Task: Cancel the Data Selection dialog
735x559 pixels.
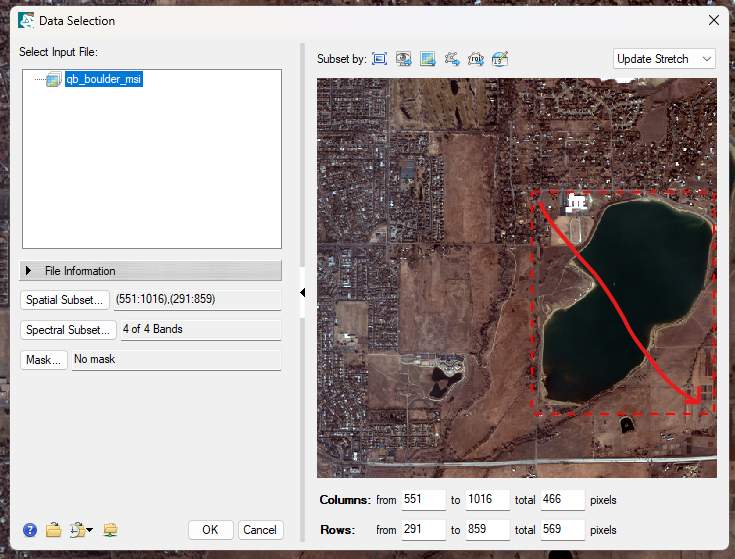Action: coord(260,530)
